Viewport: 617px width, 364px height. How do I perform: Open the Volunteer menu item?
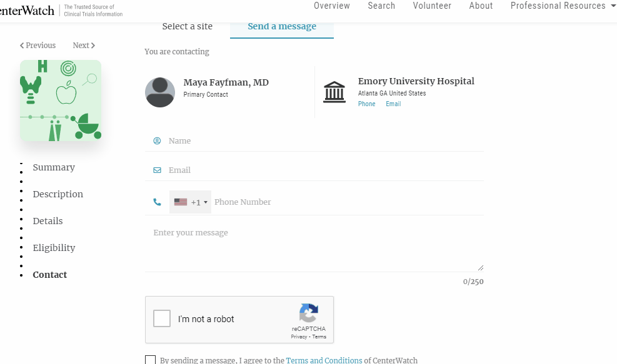click(x=431, y=6)
